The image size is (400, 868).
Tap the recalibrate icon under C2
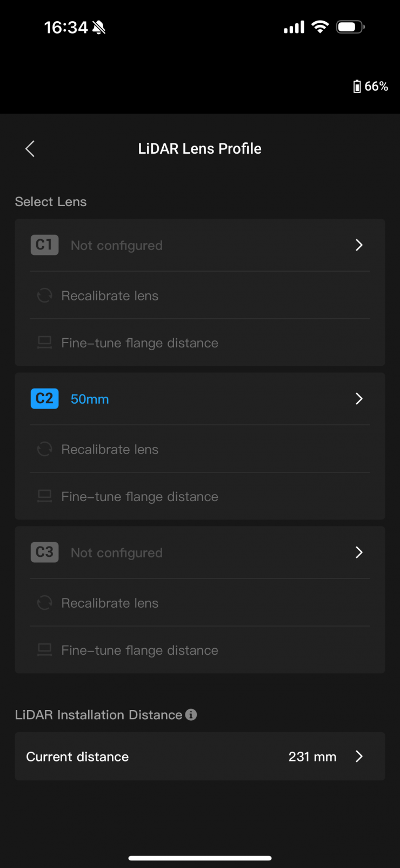[x=44, y=449]
